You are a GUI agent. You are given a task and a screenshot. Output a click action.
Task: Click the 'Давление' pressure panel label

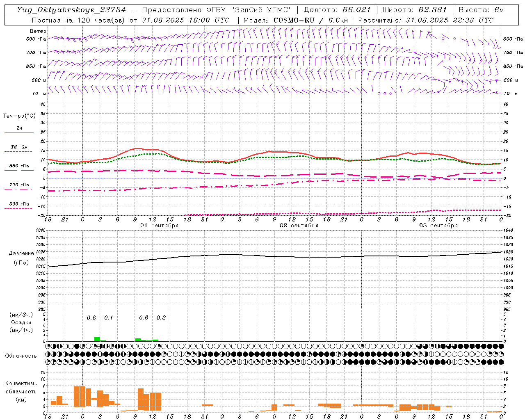click(x=21, y=253)
